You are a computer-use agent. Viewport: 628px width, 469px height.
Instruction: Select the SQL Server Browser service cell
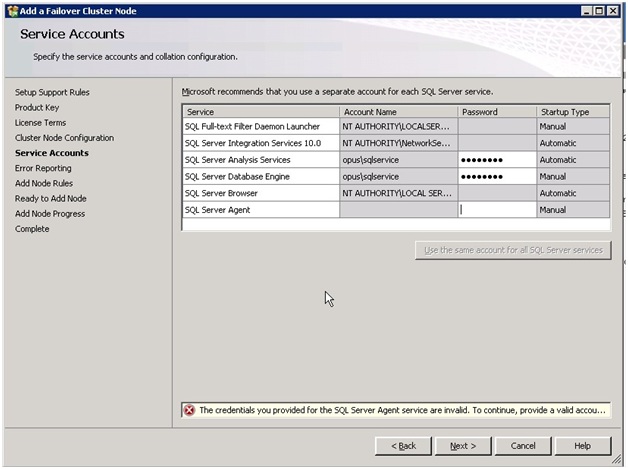261,193
